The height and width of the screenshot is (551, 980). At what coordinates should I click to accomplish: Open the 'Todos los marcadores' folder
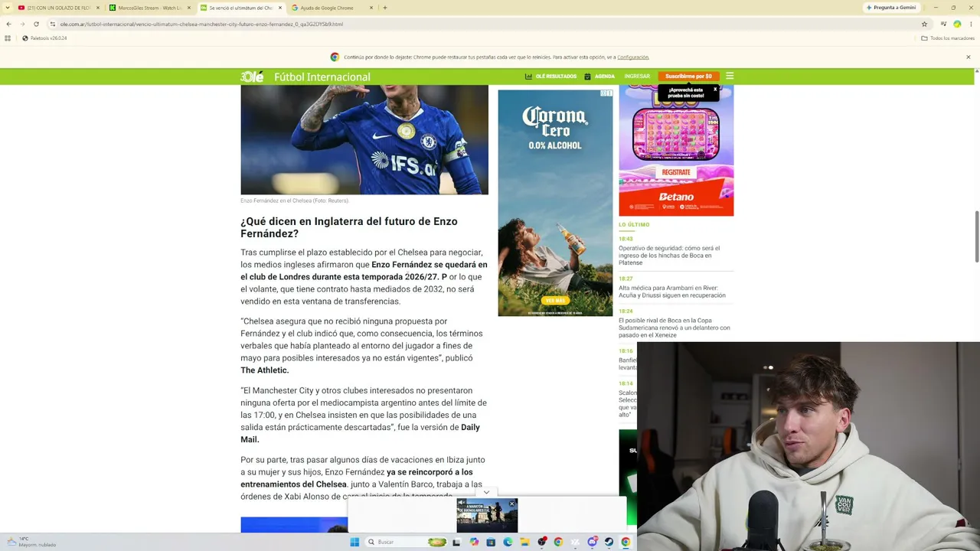pyautogui.click(x=947, y=38)
